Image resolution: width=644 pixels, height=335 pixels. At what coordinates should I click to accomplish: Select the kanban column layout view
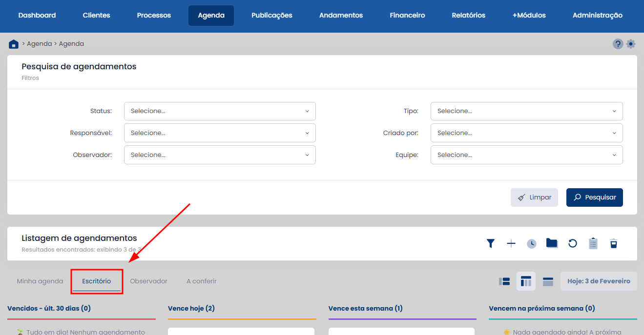point(526,281)
